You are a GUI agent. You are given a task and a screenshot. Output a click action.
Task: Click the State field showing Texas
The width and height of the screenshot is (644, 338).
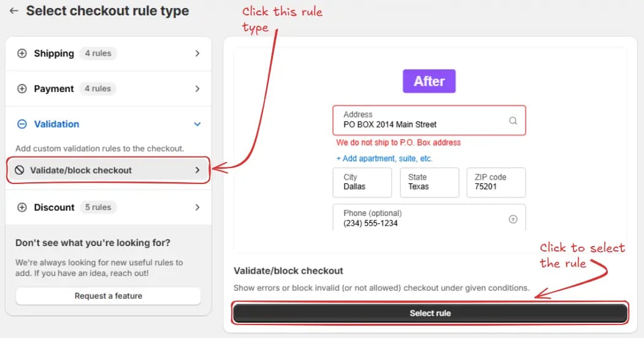point(429,182)
